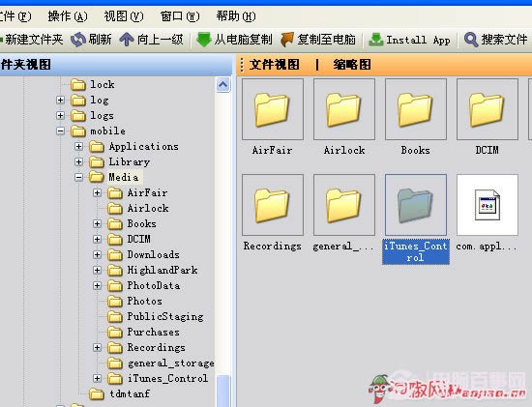
Task: Expand the Library folder node
Action: (78, 161)
